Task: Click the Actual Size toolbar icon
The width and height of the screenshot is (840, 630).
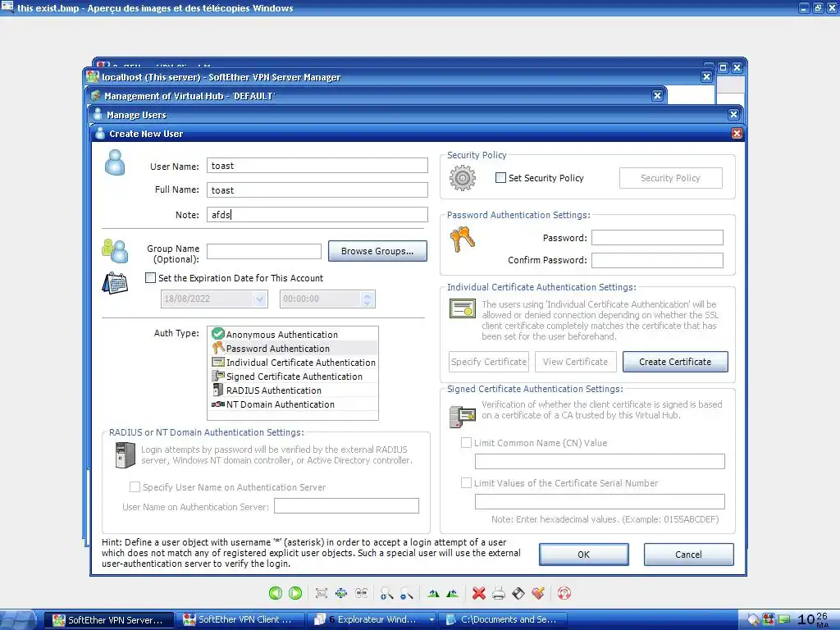Action: (341, 593)
